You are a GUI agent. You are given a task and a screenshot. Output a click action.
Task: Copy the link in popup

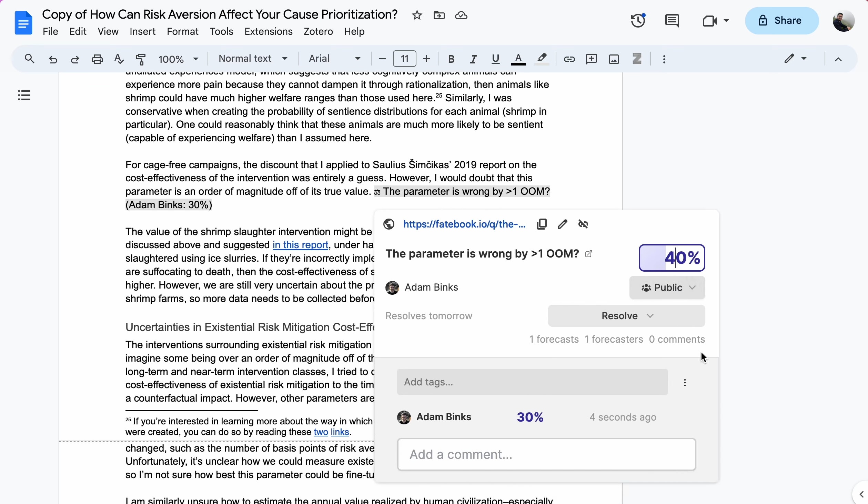tap(542, 224)
